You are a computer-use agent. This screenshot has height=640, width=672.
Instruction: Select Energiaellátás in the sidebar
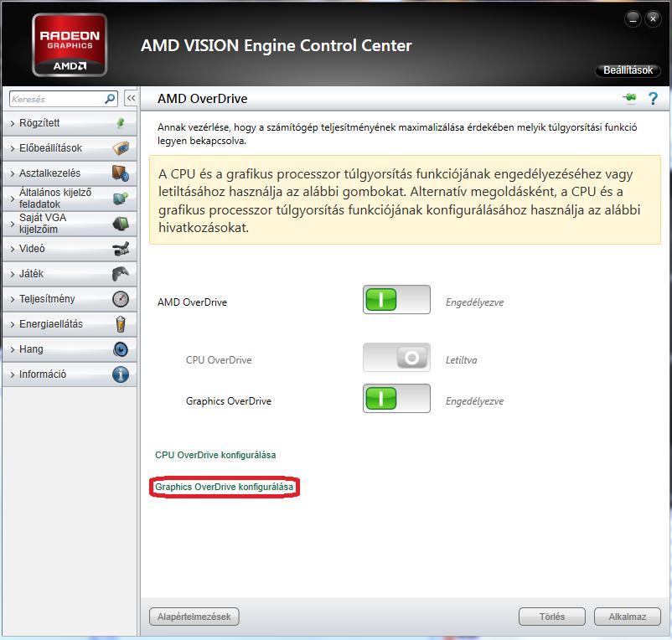(70, 324)
